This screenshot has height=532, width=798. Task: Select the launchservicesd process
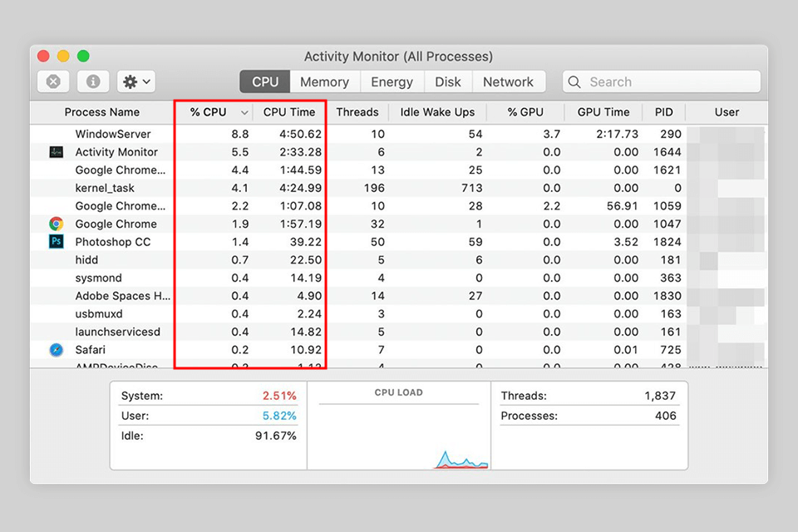coord(117,332)
